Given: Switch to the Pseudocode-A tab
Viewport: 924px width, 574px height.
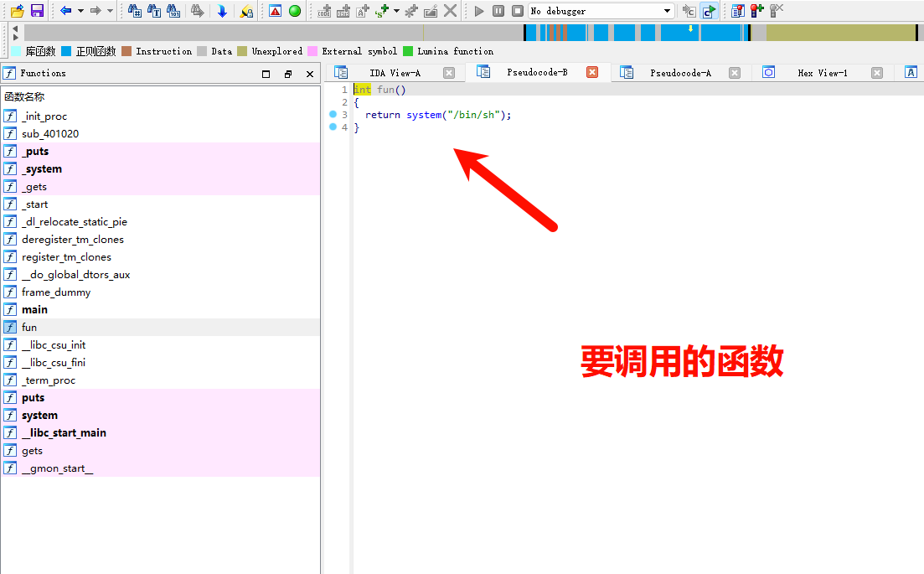Looking at the screenshot, I should (680, 73).
